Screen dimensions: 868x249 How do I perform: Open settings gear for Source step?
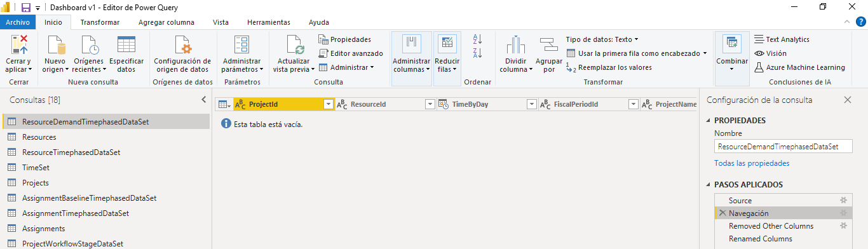[843, 201]
